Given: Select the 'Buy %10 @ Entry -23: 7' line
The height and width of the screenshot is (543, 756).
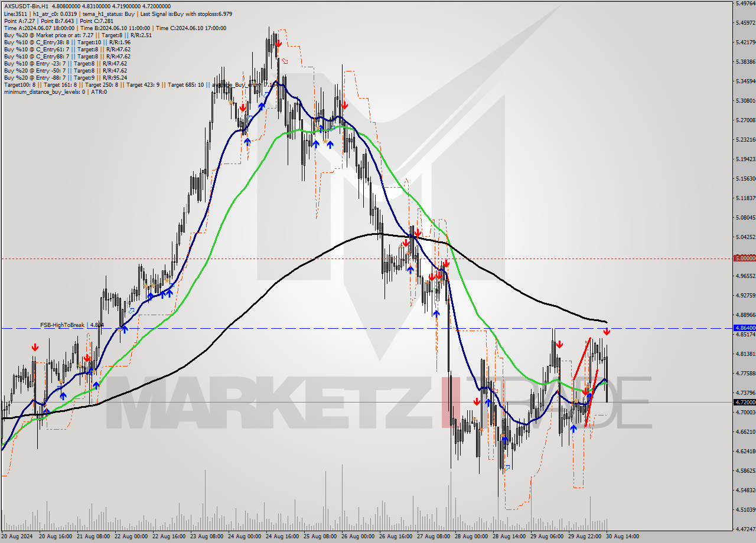Looking at the screenshot, I should (x=65, y=64).
